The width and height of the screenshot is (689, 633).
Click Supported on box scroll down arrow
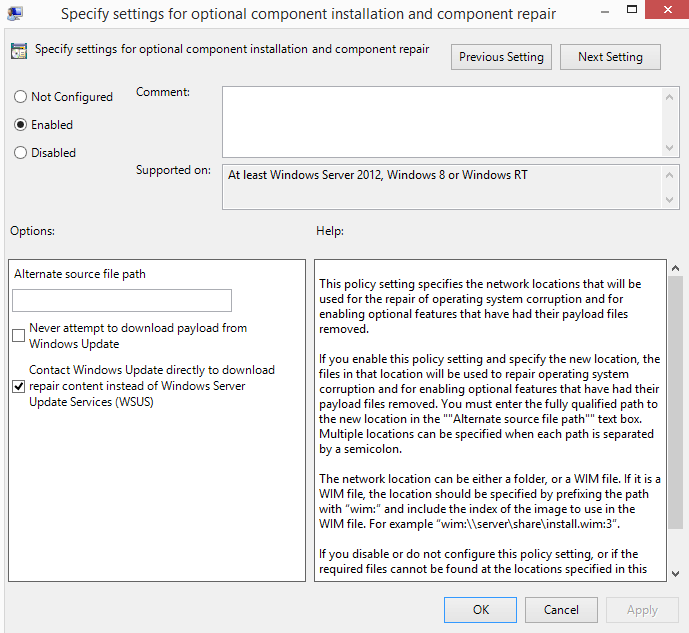[x=669, y=200]
